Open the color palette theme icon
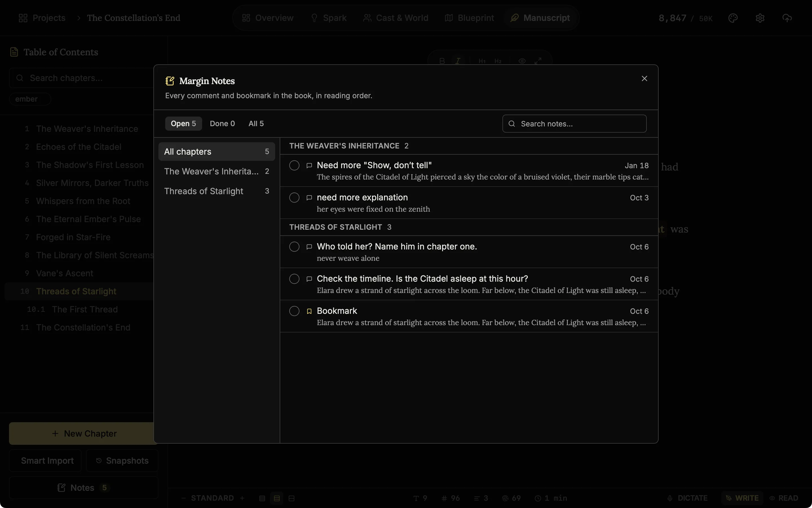Image resolution: width=812 pixels, height=508 pixels. [x=733, y=18]
